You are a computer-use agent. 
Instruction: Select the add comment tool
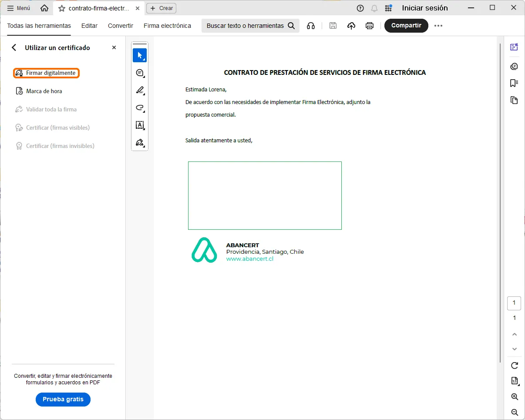(140, 73)
